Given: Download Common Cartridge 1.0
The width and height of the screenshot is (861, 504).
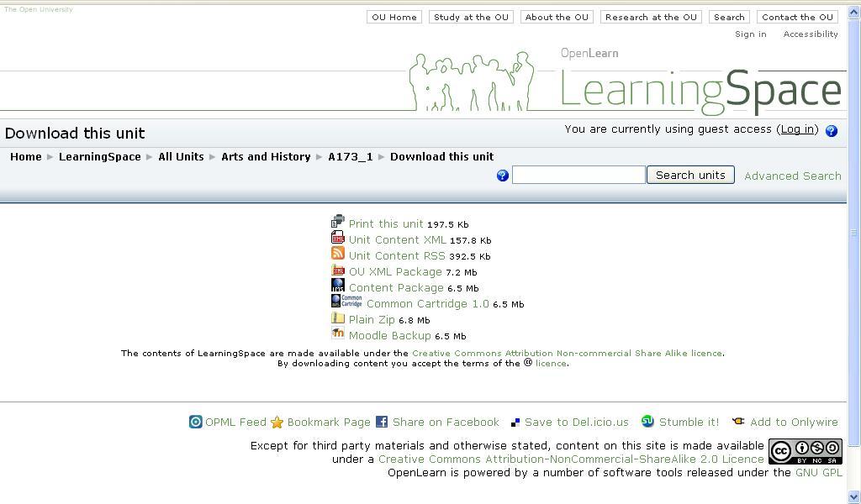Looking at the screenshot, I should [428, 303].
